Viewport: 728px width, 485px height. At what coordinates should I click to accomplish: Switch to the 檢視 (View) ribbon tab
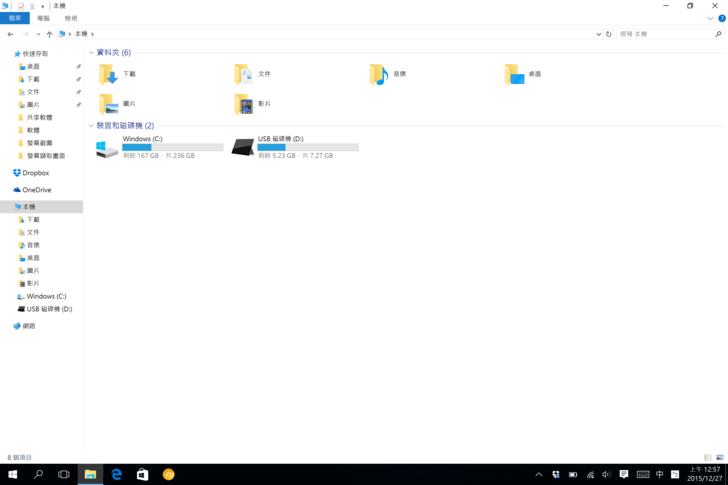pyautogui.click(x=70, y=18)
